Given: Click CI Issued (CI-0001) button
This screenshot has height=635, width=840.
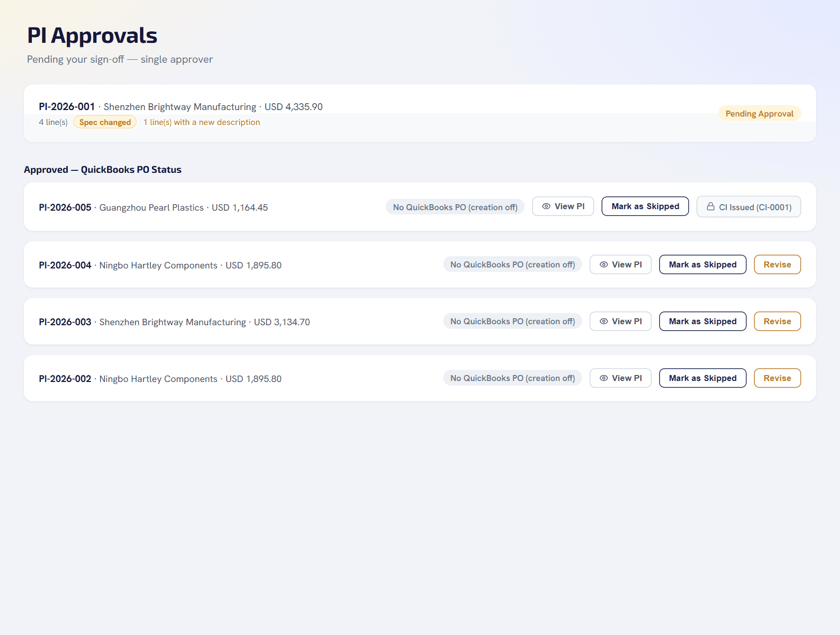Looking at the screenshot, I should pos(748,207).
